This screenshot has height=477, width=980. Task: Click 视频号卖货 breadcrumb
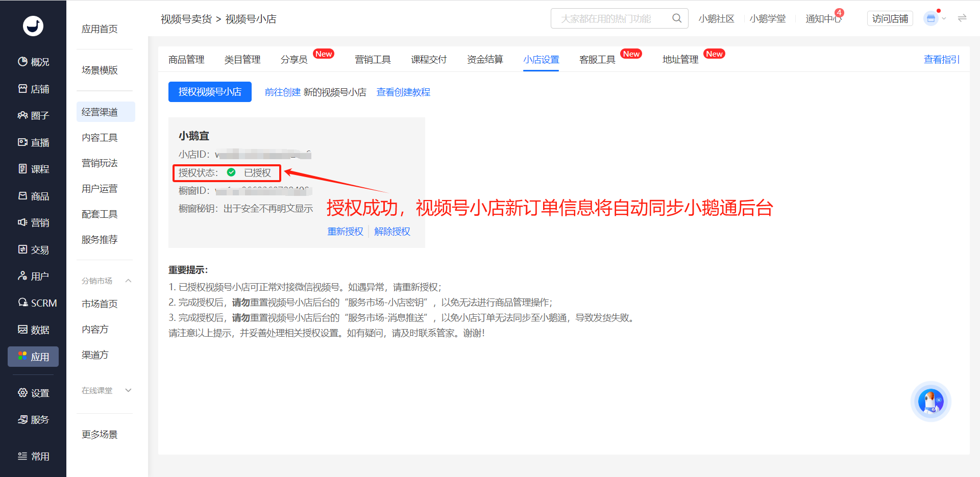pyautogui.click(x=186, y=19)
